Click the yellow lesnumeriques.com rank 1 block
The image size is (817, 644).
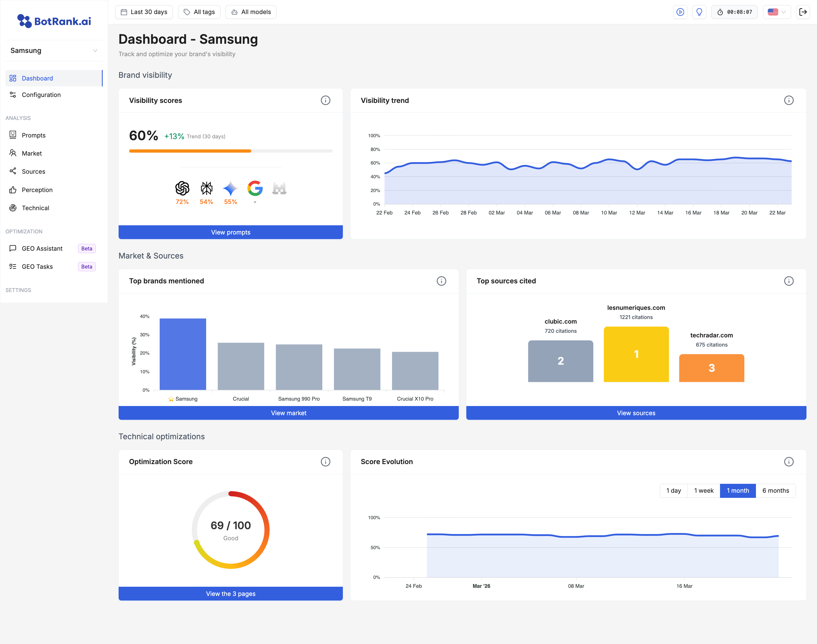[636, 354]
